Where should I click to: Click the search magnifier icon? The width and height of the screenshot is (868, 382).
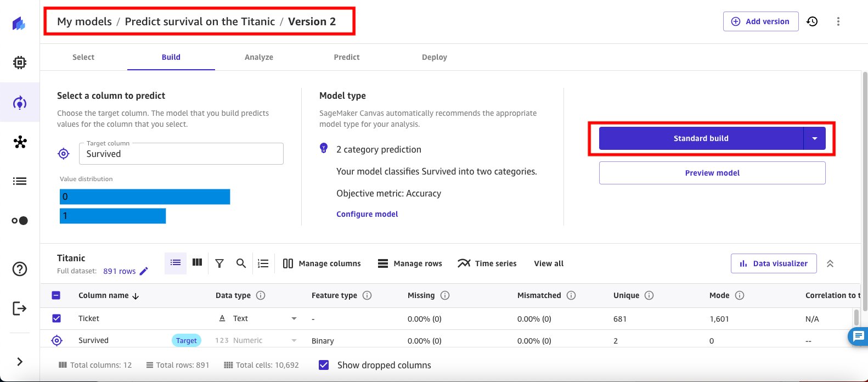point(241,263)
